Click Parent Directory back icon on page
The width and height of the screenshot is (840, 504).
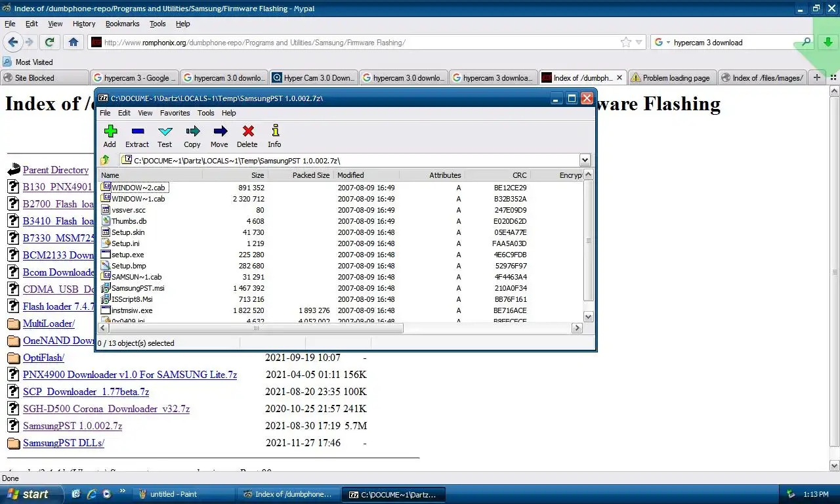point(14,170)
